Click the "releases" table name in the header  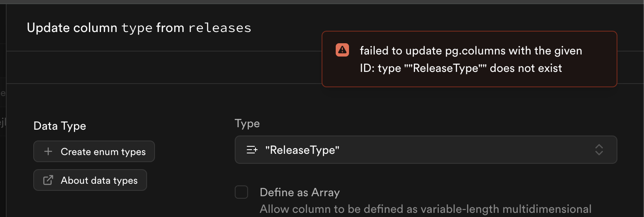[x=220, y=28]
